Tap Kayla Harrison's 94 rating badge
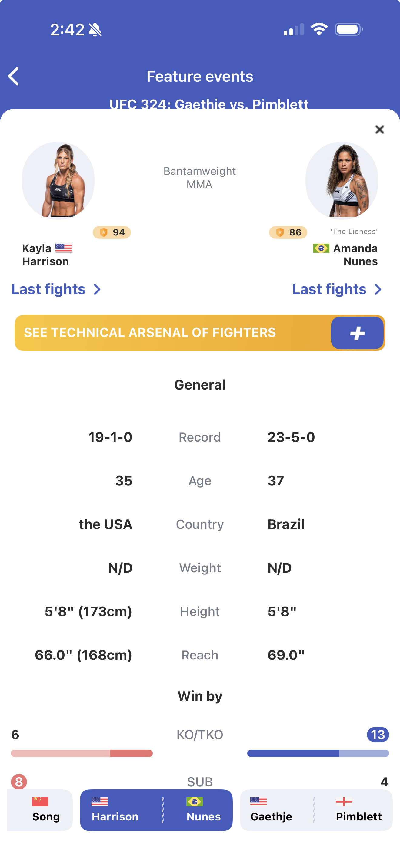The width and height of the screenshot is (400, 868). (112, 232)
